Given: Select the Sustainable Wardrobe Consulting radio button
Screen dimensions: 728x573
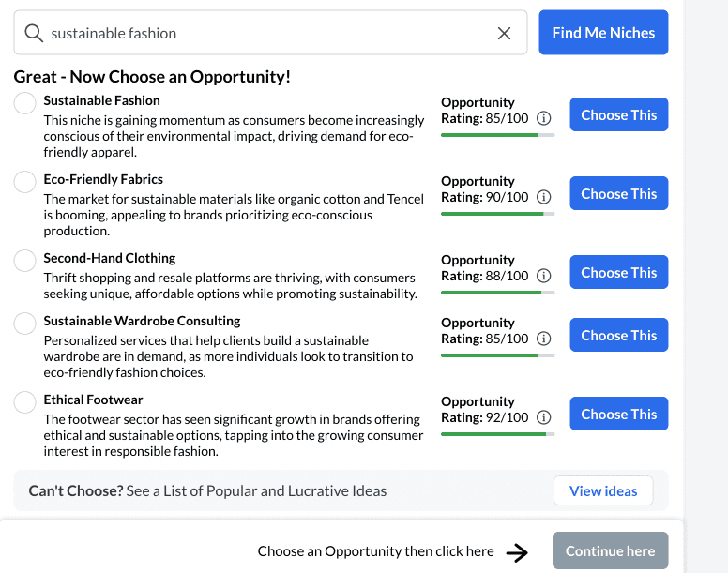Looking at the screenshot, I should click(24, 323).
